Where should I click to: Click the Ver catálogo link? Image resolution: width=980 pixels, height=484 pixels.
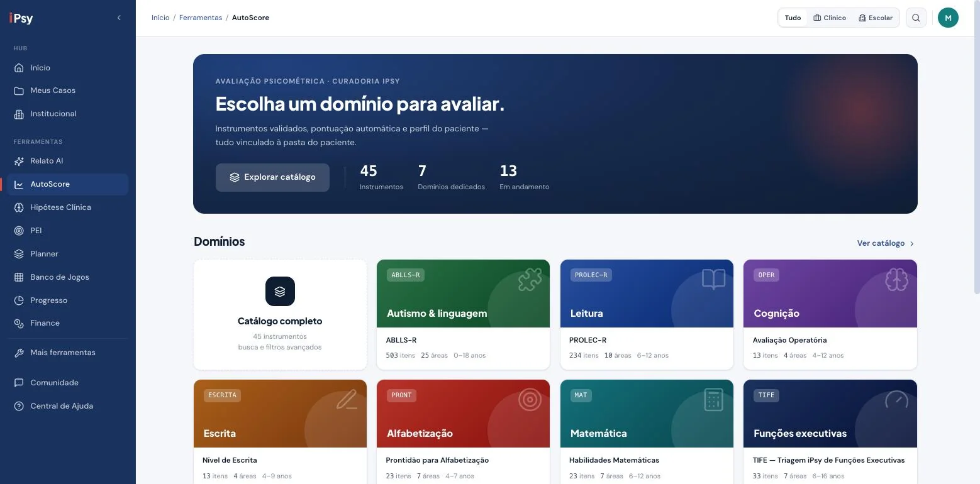coord(886,243)
